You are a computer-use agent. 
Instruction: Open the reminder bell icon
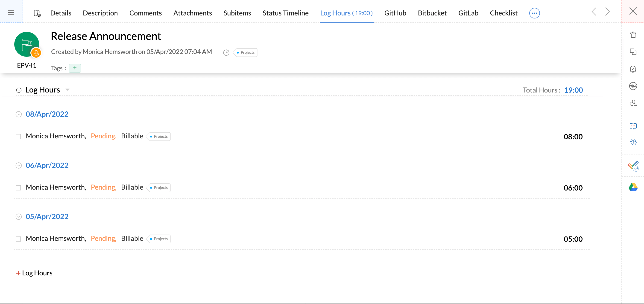(633, 69)
